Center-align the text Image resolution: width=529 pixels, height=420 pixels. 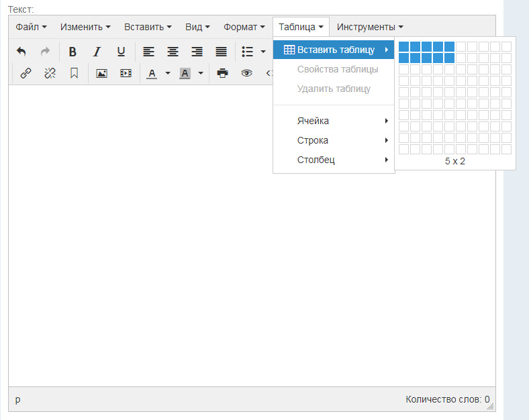click(173, 52)
